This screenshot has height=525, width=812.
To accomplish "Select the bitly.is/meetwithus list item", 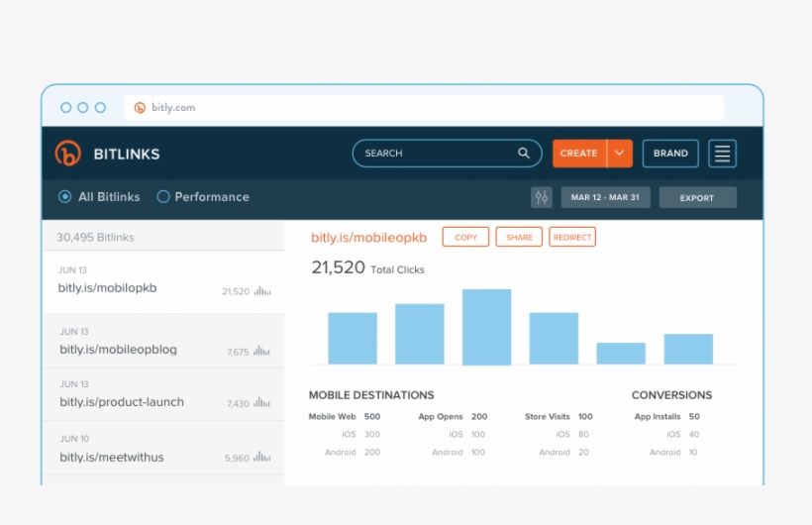I will [163, 449].
